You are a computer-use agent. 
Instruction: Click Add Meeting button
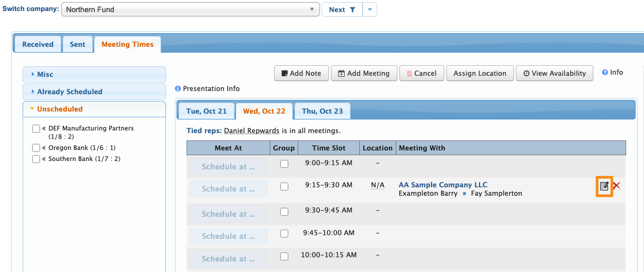click(363, 73)
